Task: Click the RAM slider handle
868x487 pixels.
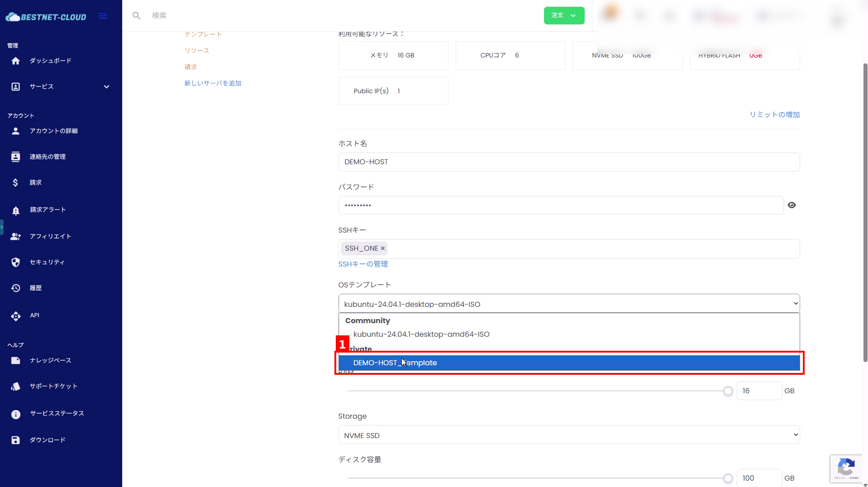Action: click(728, 391)
